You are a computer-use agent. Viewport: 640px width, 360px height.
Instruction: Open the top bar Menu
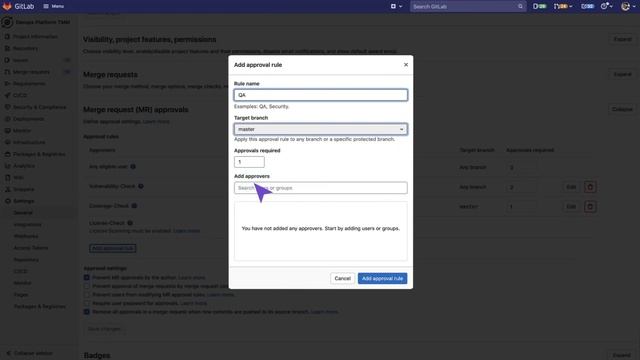(x=53, y=6)
